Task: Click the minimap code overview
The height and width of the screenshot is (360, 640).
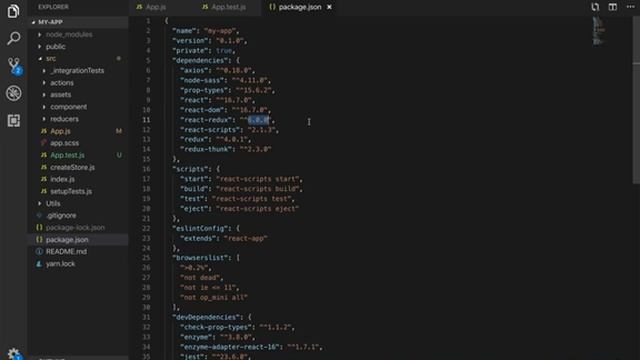Action: pos(599,31)
